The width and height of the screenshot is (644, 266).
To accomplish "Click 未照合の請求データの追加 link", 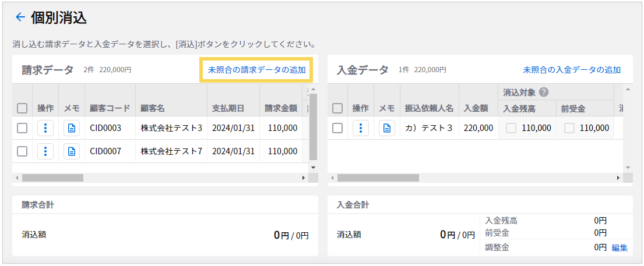I will click(256, 70).
